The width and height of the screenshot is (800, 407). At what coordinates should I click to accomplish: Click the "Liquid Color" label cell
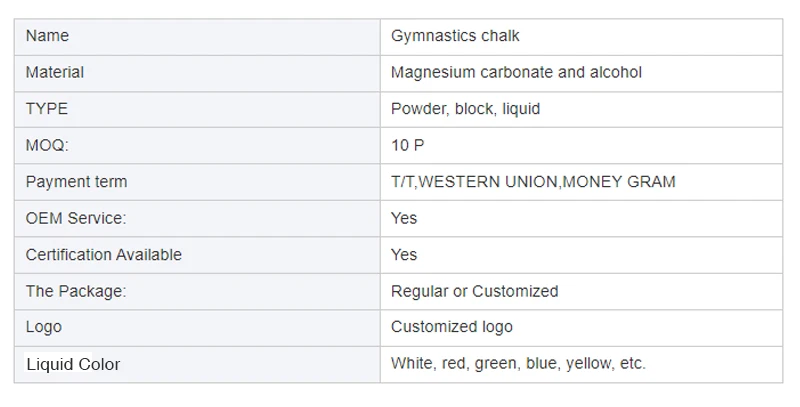click(73, 364)
